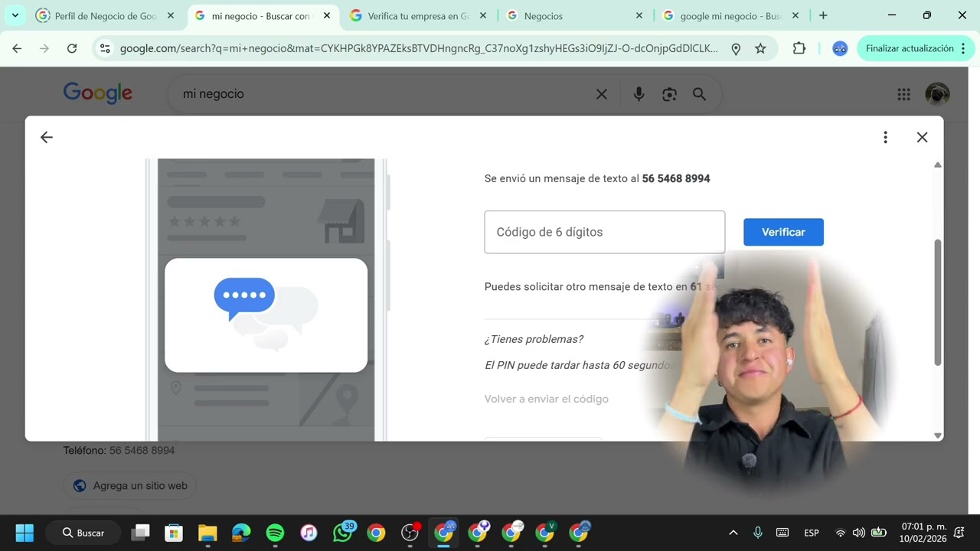
Task: Open the dialog's three-dot options menu
Action: tap(885, 138)
